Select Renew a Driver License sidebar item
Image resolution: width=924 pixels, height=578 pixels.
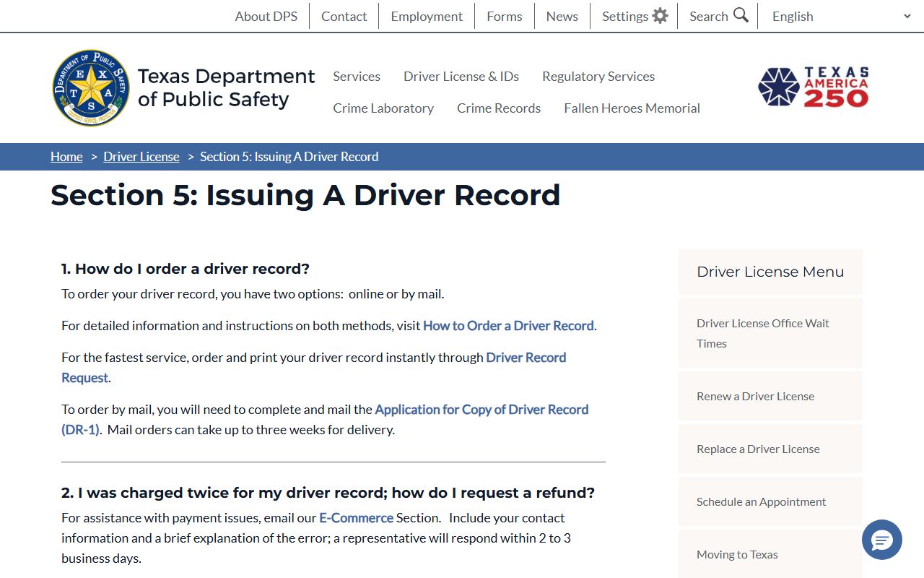coord(770,396)
